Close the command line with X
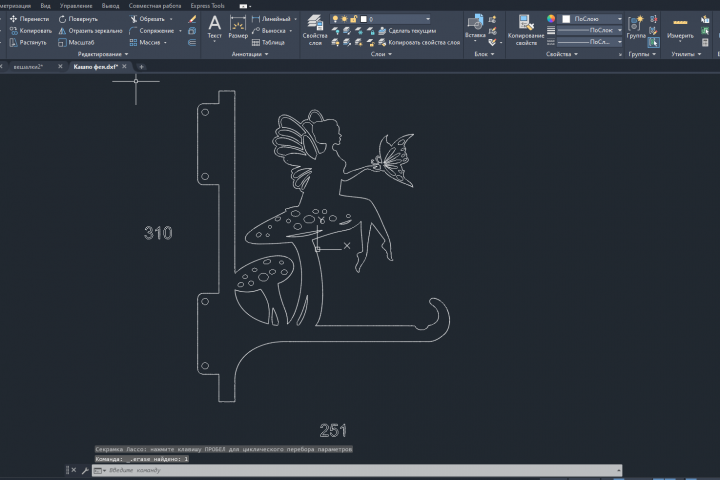This screenshot has height=480, width=720. pos(74,470)
